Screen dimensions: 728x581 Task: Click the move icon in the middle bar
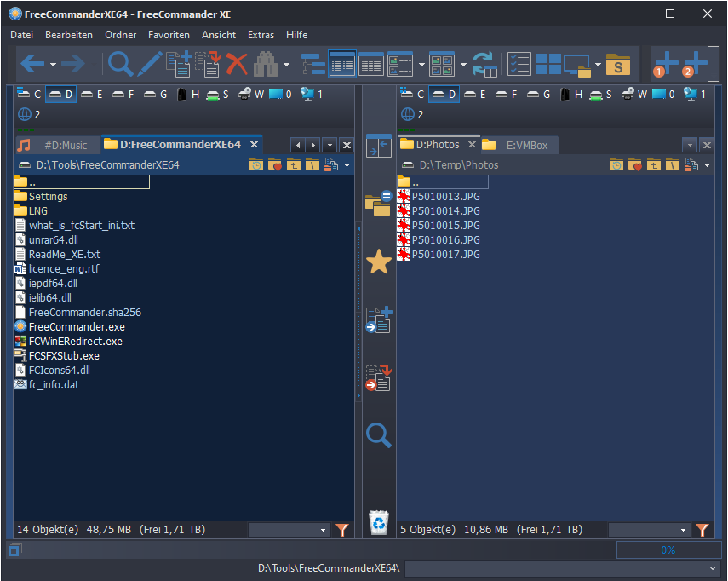(379, 377)
